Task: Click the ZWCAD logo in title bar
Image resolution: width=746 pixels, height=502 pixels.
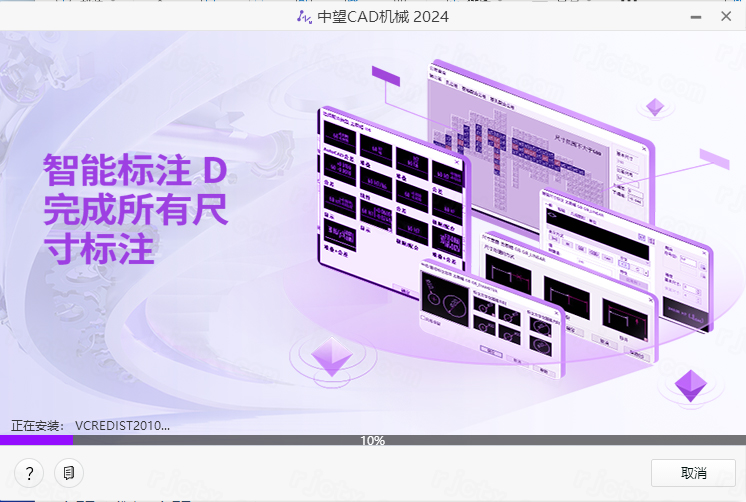Action: point(305,16)
